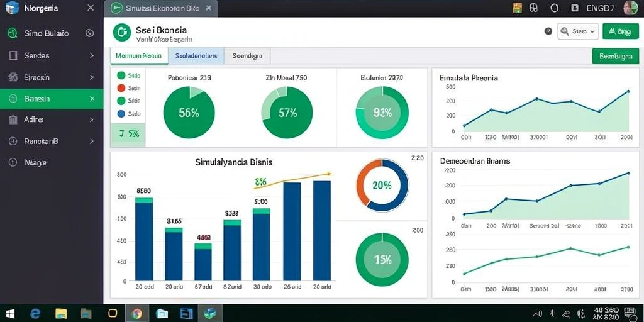
Task: Click the Adira building icon in sidebar
Action: coord(13,119)
